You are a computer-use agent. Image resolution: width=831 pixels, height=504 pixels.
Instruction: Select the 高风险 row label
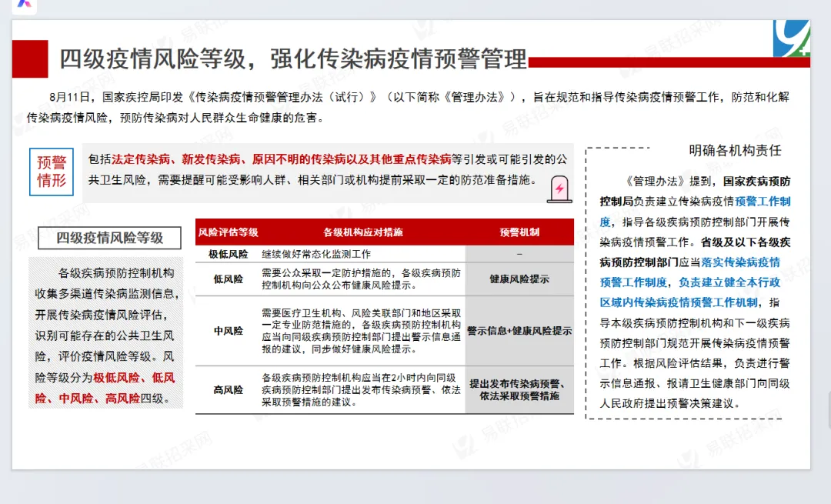[228, 390]
